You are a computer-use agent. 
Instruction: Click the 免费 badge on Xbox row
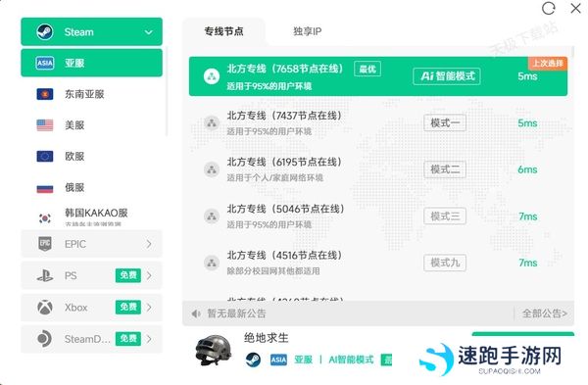(128, 307)
